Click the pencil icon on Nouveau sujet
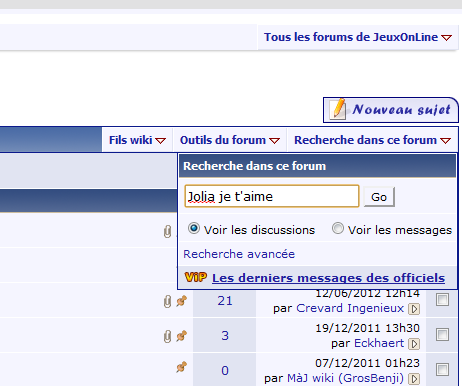 tap(338, 109)
